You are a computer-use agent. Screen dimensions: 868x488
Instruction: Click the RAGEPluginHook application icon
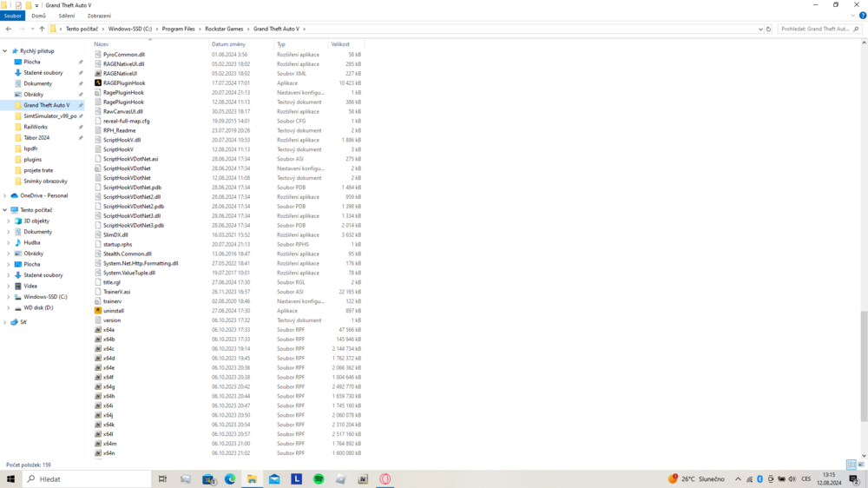98,83
